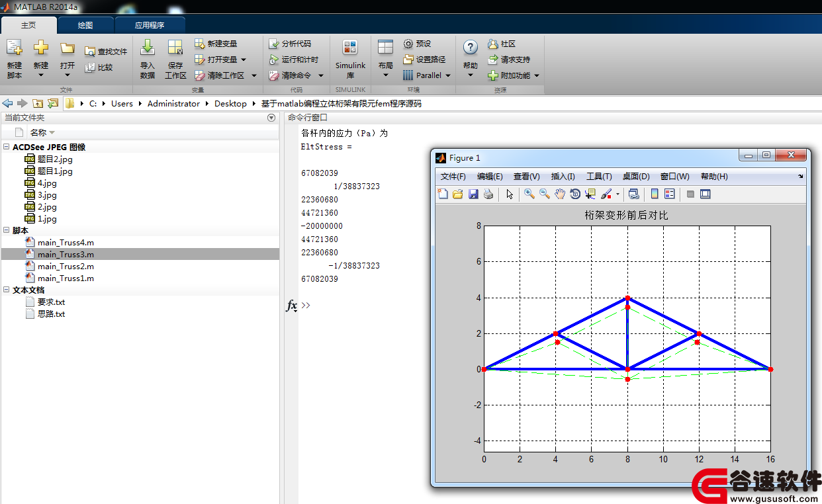Expand the 清除命令 dropdown arrow

click(321, 75)
